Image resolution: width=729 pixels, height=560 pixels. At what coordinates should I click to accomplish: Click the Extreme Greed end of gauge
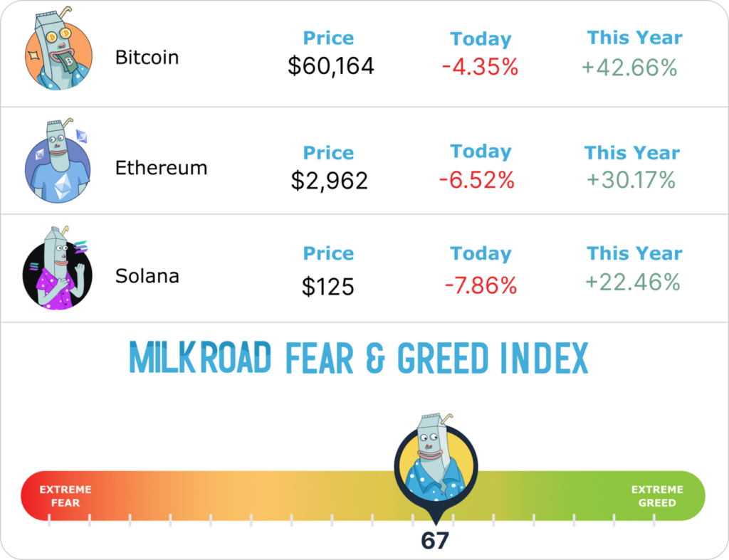pos(656,496)
